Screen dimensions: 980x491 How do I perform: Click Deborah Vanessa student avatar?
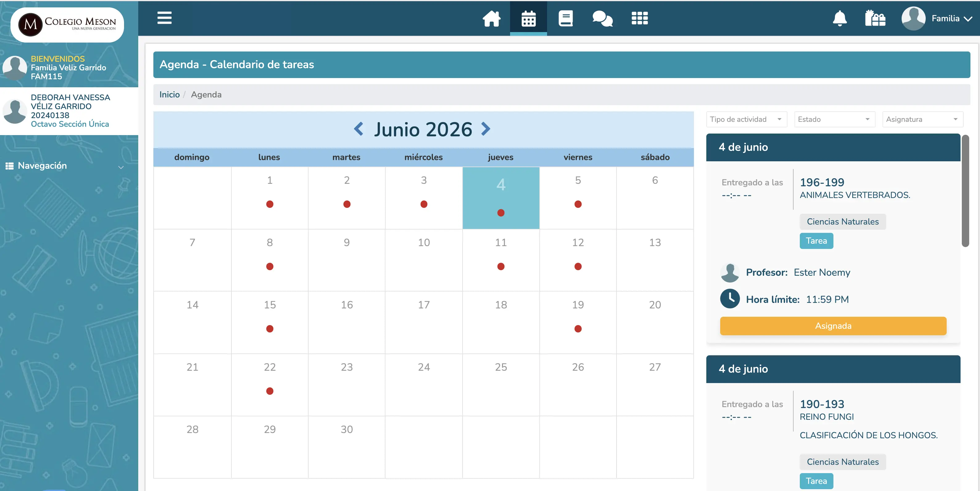(15, 111)
